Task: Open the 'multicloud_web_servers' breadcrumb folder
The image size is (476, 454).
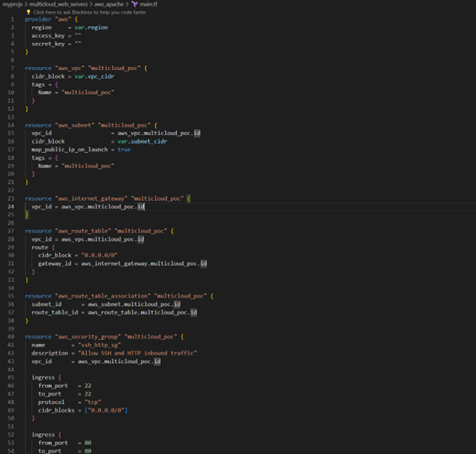Action: pos(58,4)
